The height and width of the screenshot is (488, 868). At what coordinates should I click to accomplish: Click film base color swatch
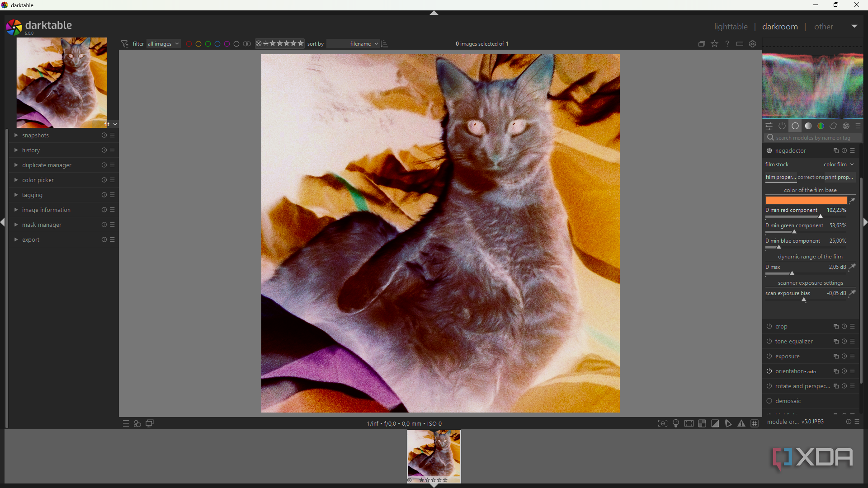pyautogui.click(x=806, y=201)
